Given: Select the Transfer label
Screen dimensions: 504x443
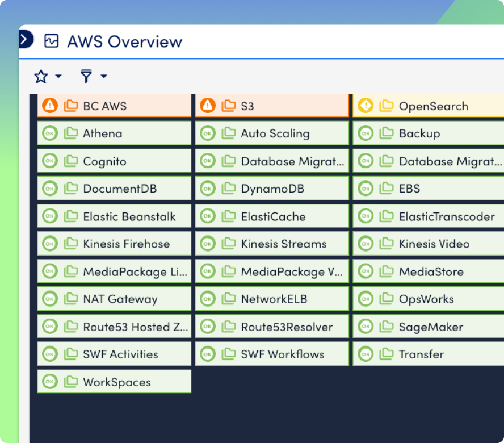Looking at the screenshot, I should [x=421, y=354].
